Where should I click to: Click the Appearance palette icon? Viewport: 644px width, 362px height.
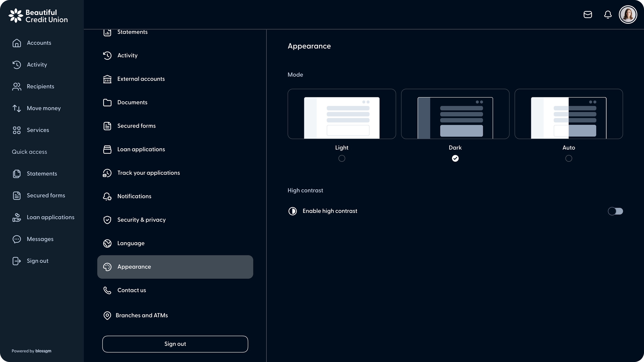tap(107, 267)
